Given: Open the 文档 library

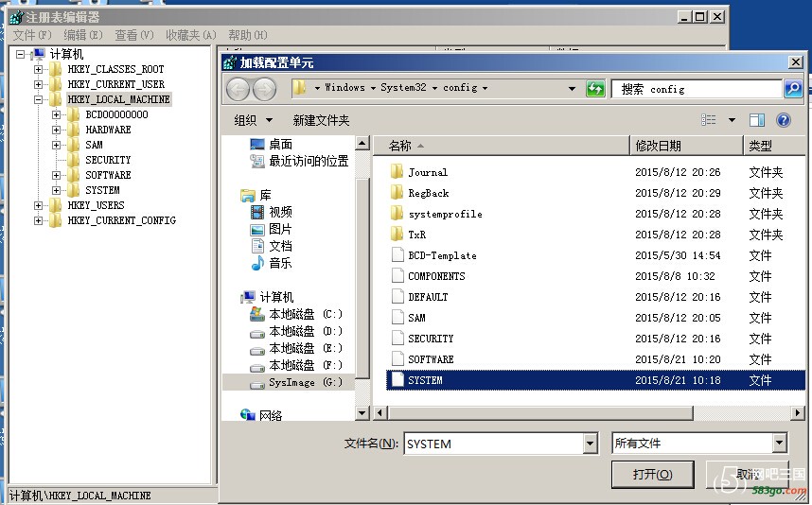Looking at the screenshot, I should tap(271, 246).
